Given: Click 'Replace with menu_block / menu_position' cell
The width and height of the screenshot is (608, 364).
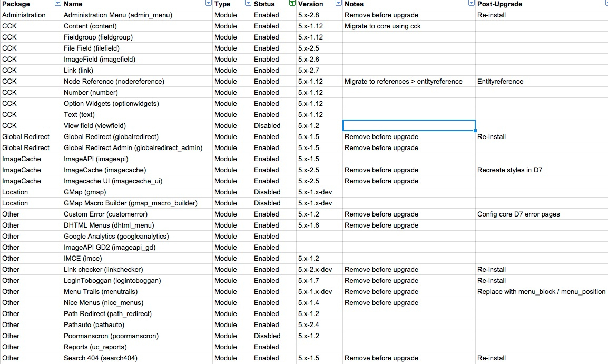Looking at the screenshot, I should pyautogui.click(x=542, y=291).
